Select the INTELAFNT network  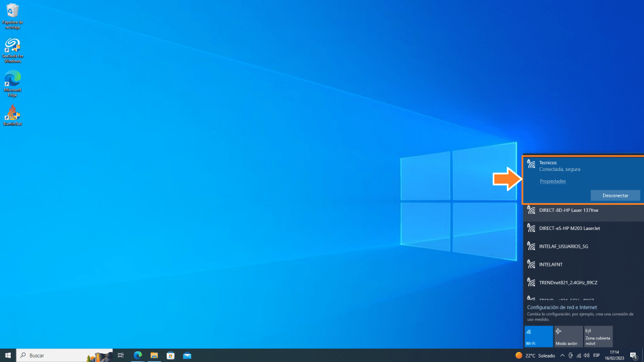click(x=583, y=264)
